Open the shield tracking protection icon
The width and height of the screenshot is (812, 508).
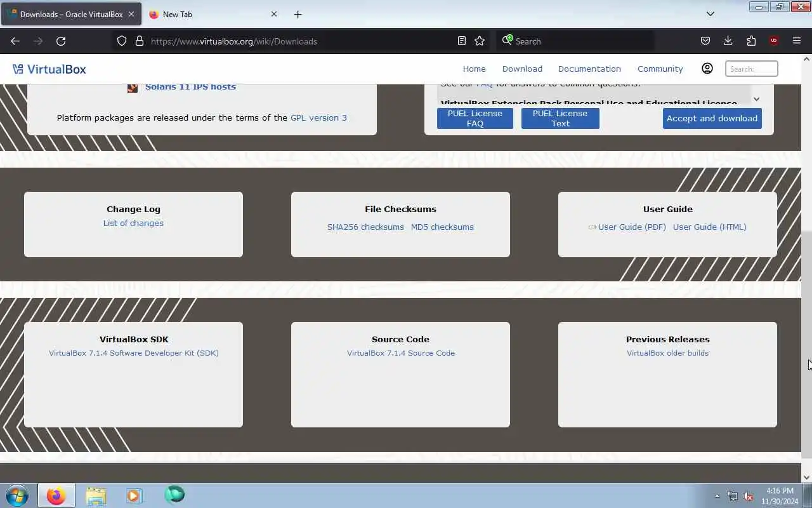(x=122, y=41)
